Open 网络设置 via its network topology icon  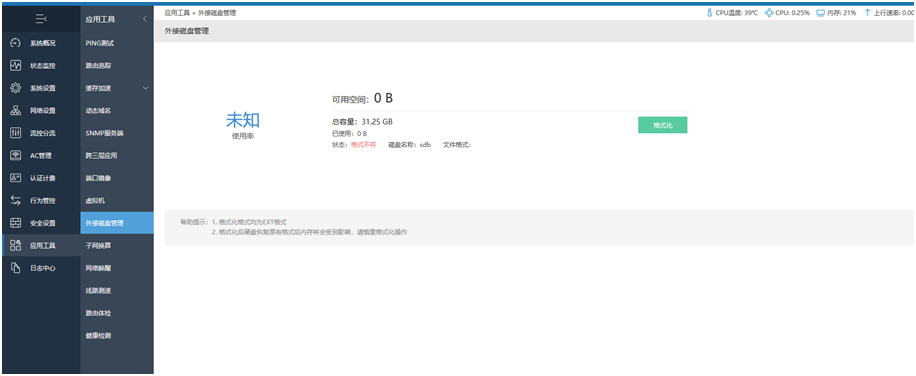pyautogui.click(x=16, y=110)
